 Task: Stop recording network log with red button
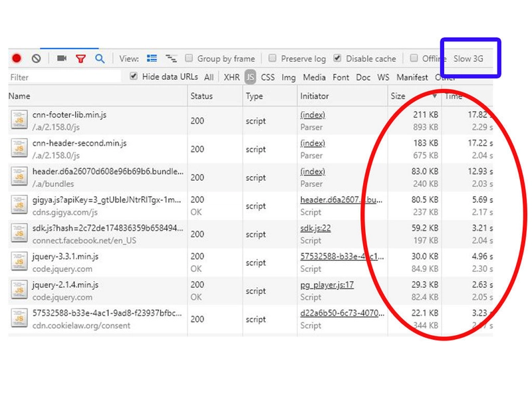tap(17, 59)
